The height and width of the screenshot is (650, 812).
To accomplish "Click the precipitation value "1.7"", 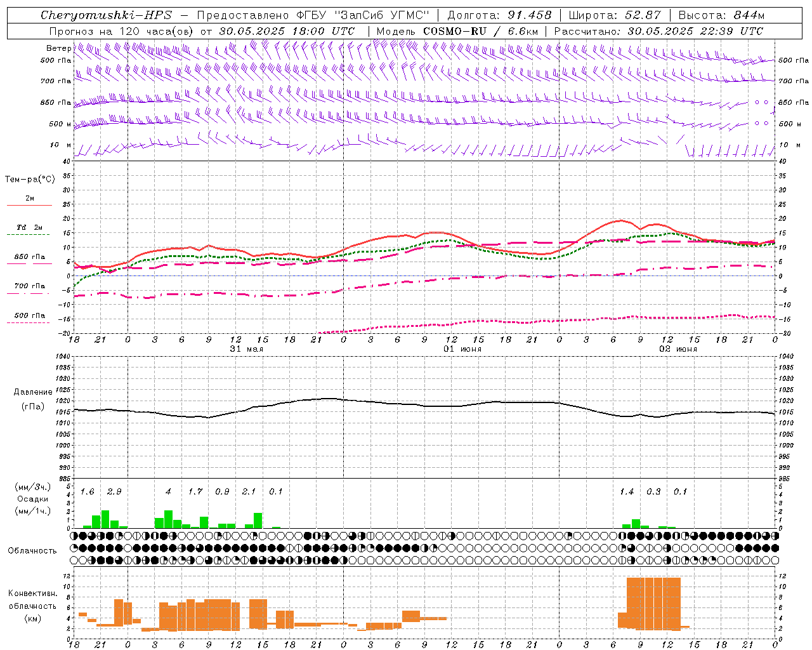I will coord(195,492).
